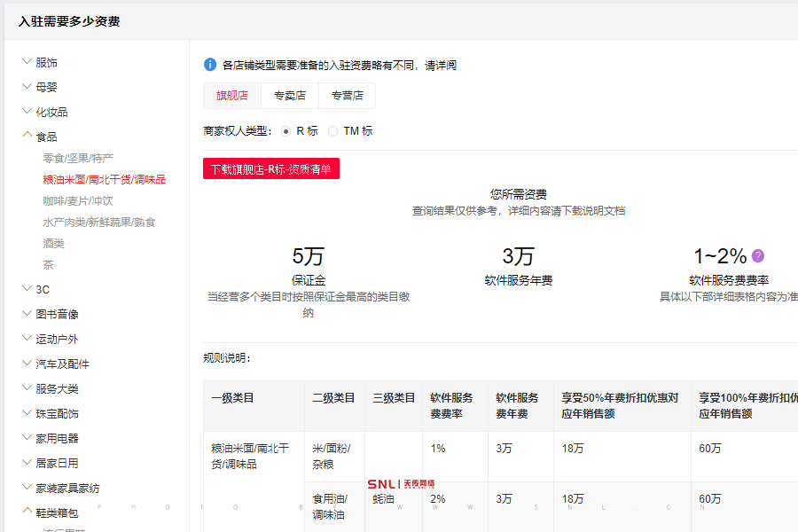This screenshot has height=532, width=798.
Task: Select 咖啡/麦片/冲饮 in the sidebar
Action: click(76, 202)
